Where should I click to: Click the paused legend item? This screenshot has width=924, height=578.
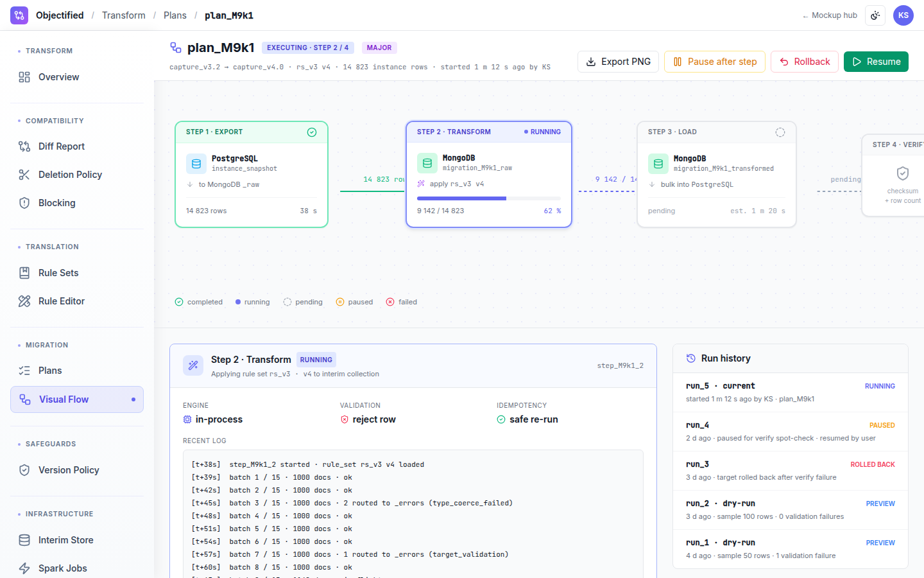pos(354,302)
